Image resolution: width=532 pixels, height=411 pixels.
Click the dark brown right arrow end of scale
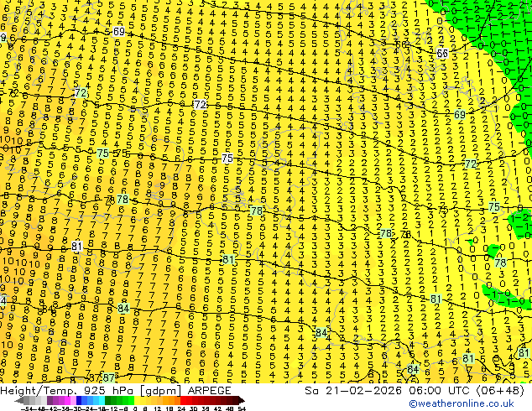click(x=242, y=400)
